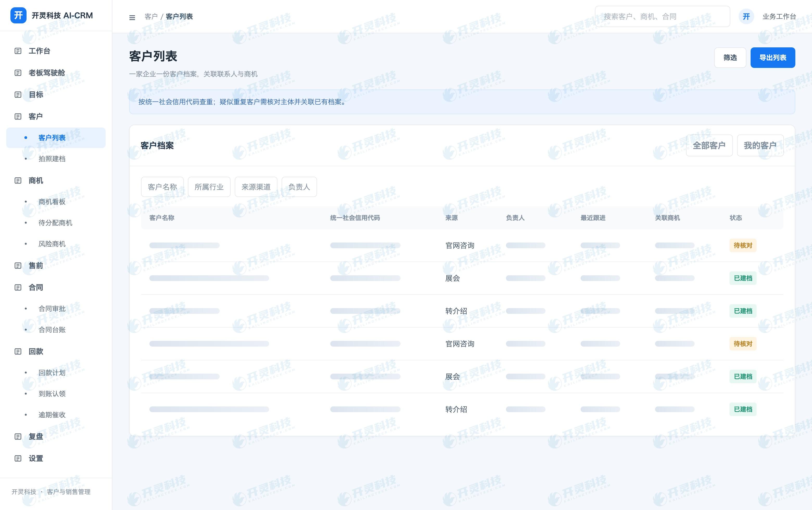The height and width of the screenshot is (510, 812).
Task: Click the icon beside 售前
Action: (18, 266)
